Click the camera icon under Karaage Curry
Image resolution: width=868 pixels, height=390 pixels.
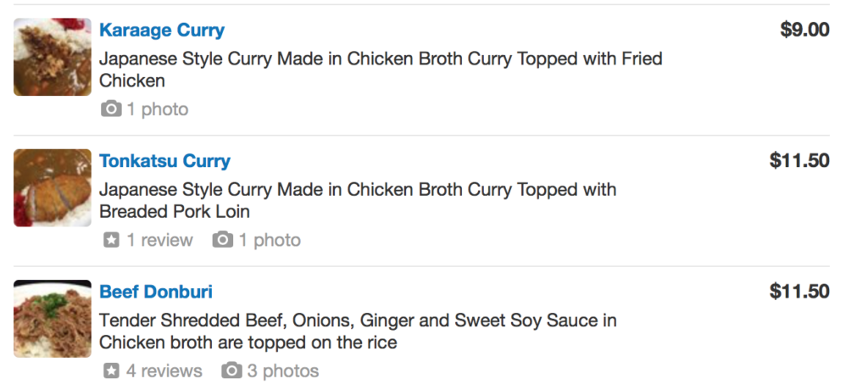[x=110, y=109]
